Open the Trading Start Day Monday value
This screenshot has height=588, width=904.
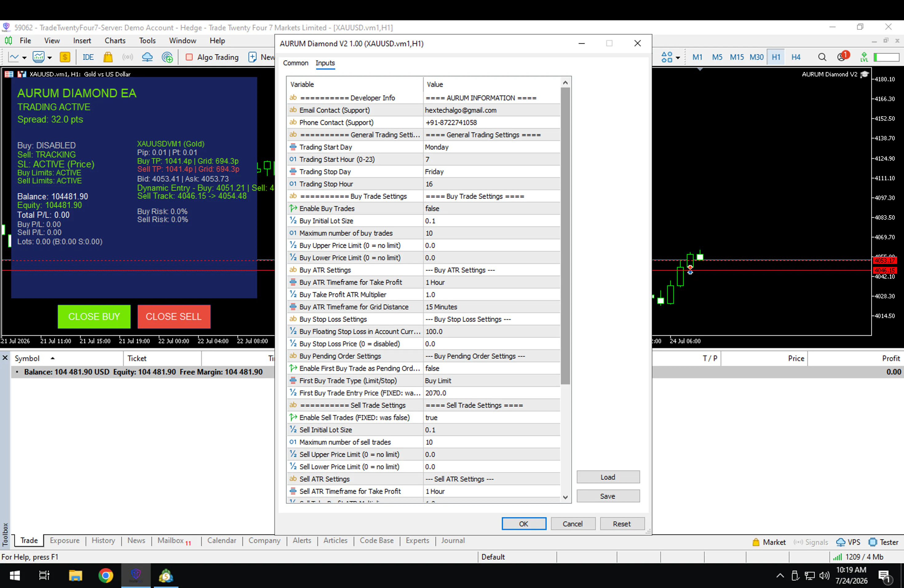coord(491,147)
